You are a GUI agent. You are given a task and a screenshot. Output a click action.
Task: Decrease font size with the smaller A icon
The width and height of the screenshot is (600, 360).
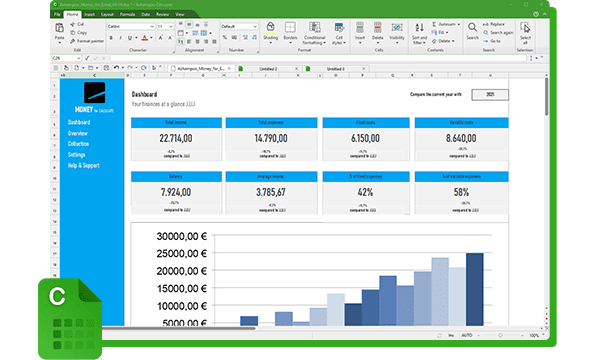(170, 38)
